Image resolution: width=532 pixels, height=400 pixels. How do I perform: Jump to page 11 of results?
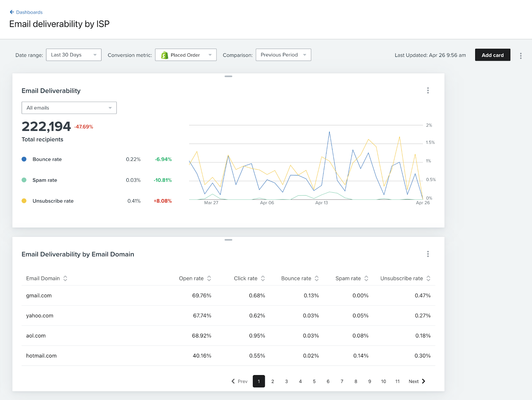(x=397, y=381)
